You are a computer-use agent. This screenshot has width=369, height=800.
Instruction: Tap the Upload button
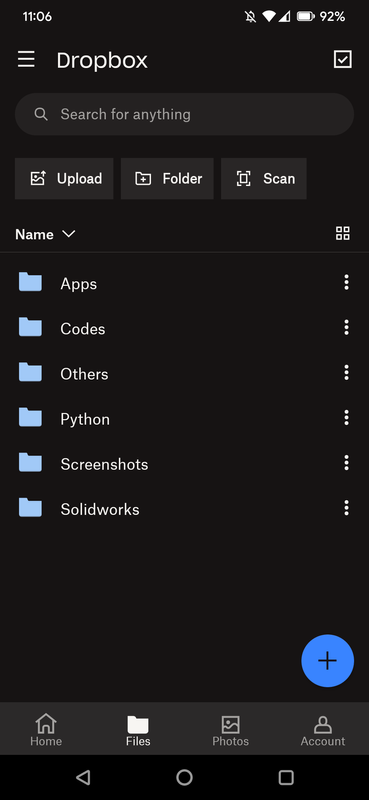click(64, 179)
